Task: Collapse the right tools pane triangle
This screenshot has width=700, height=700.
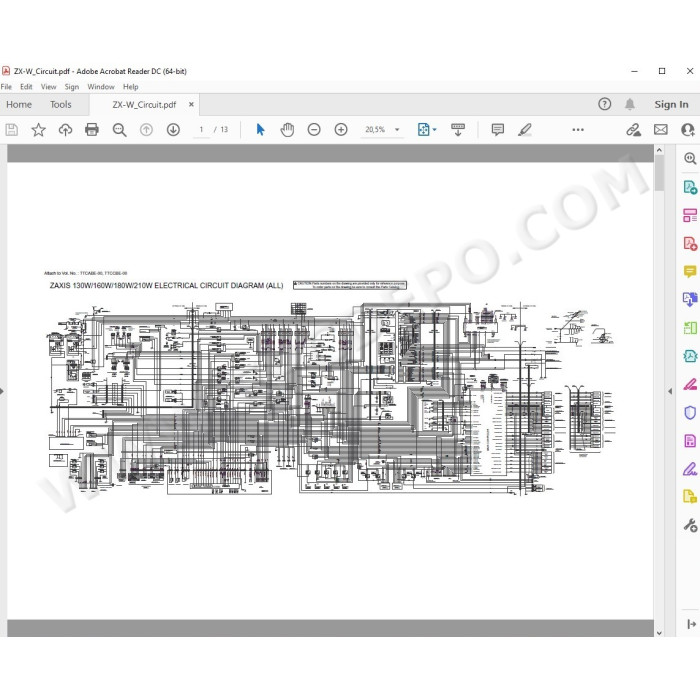Action: click(670, 392)
